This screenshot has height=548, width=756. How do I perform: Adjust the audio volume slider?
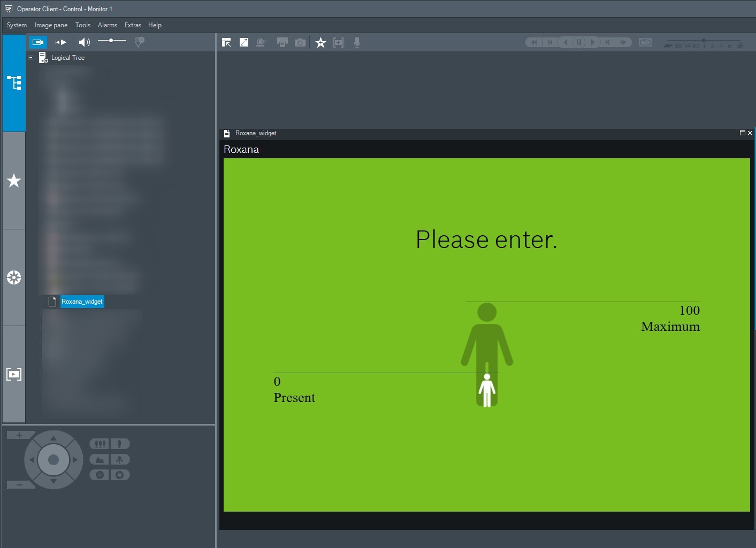click(x=111, y=41)
